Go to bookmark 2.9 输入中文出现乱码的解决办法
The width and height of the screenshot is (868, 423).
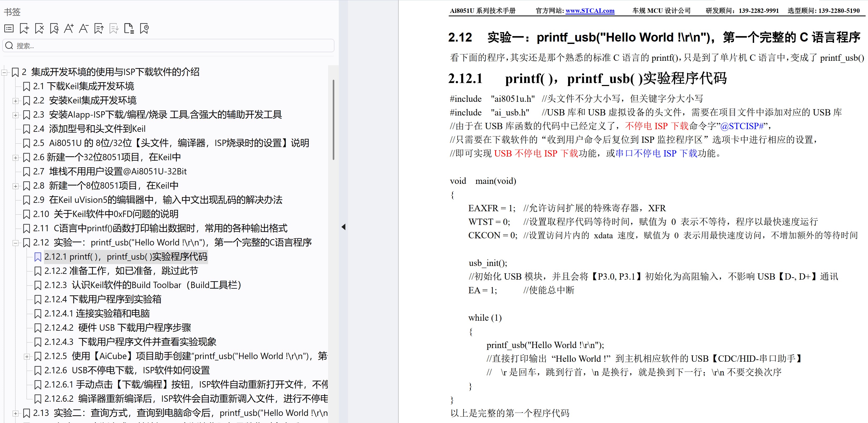click(158, 200)
